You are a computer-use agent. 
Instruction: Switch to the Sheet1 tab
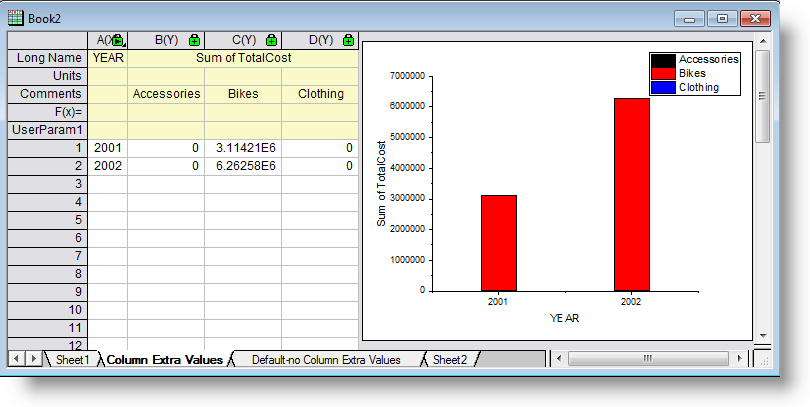coord(72,359)
